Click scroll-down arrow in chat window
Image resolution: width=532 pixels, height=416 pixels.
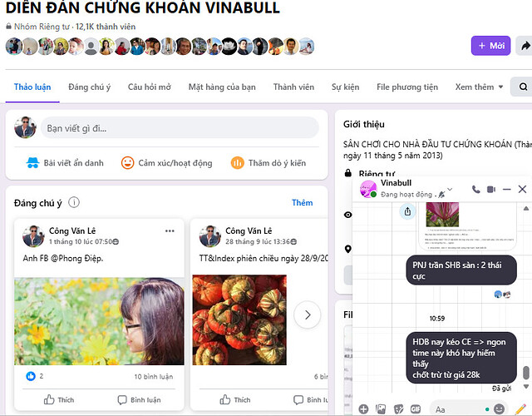coord(526,386)
